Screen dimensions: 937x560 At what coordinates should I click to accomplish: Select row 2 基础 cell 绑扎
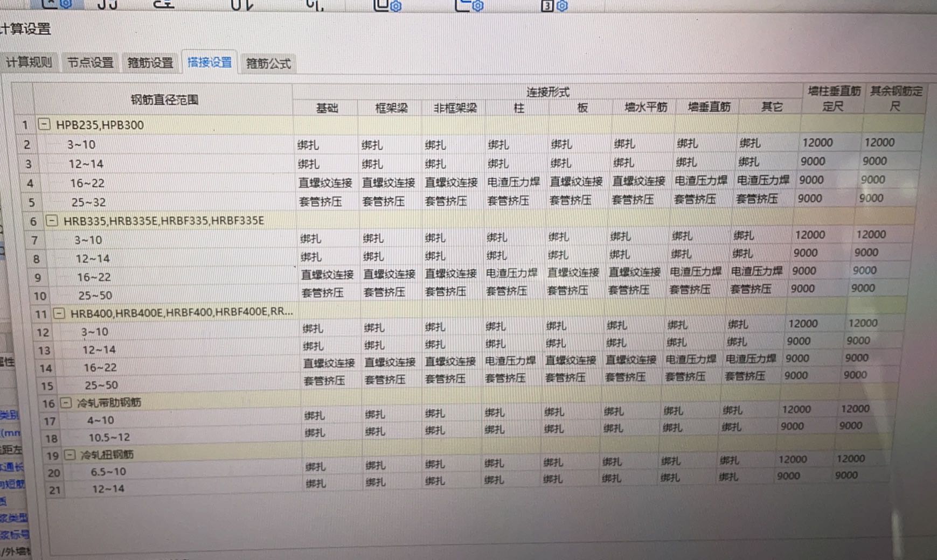pos(308,145)
